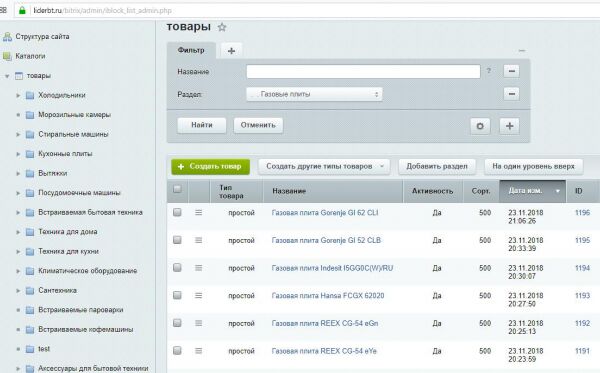
Task: Open the Структура сайта icon in sidebar
Action: coord(7,37)
